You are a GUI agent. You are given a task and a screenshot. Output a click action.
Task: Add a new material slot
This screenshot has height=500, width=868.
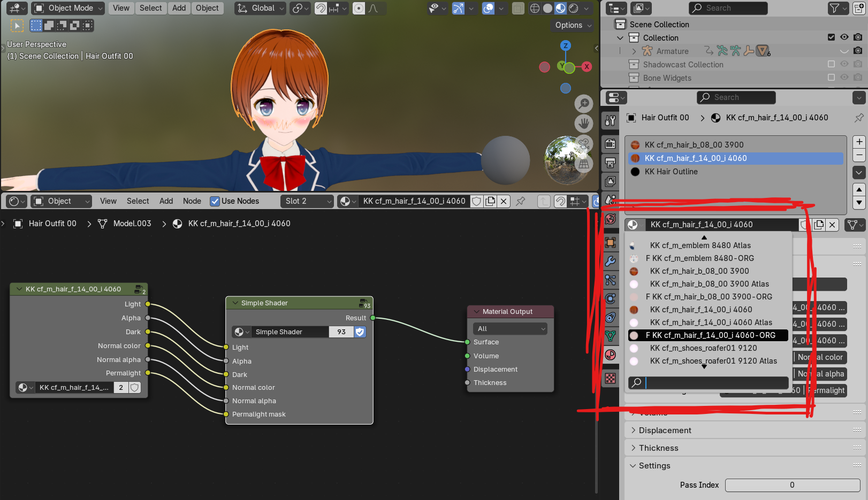click(x=859, y=142)
